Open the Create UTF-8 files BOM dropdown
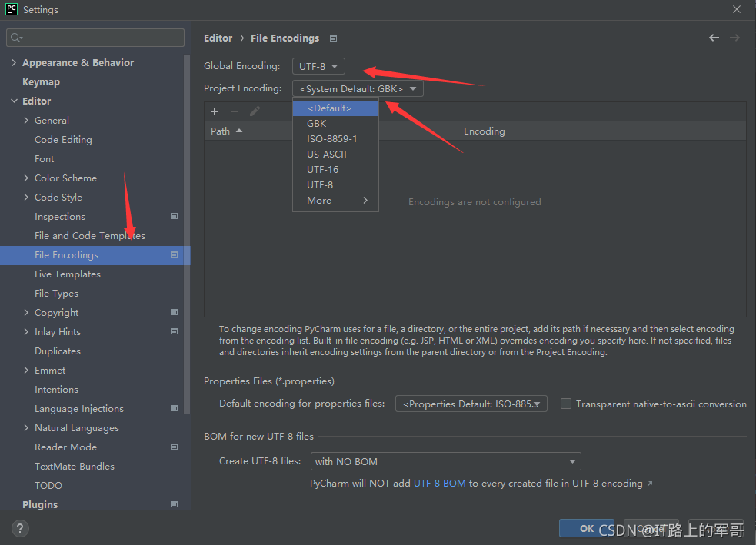The image size is (756, 545). [x=446, y=461]
